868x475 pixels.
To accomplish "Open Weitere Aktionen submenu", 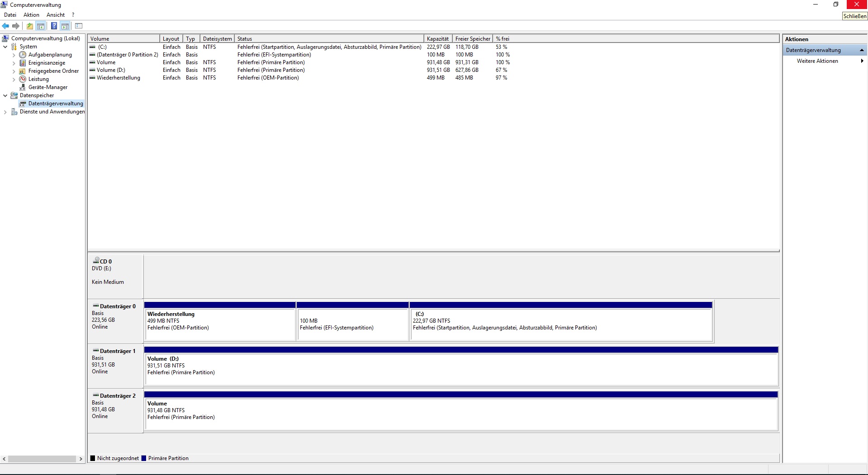I will [817, 61].
